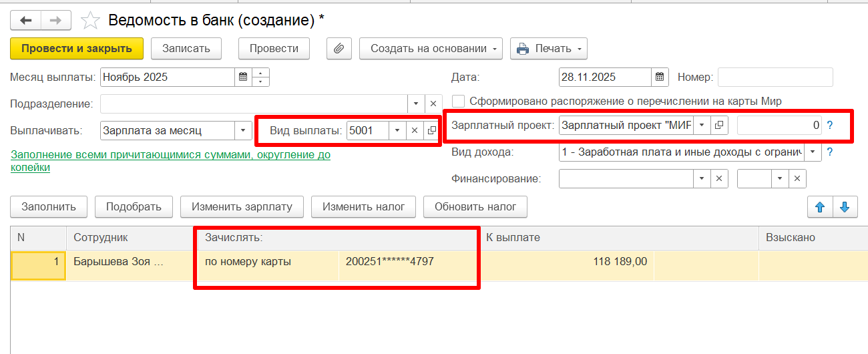The height and width of the screenshot is (354, 868).
Task: Open calendar picker next to date field
Action: [x=660, y=77]
